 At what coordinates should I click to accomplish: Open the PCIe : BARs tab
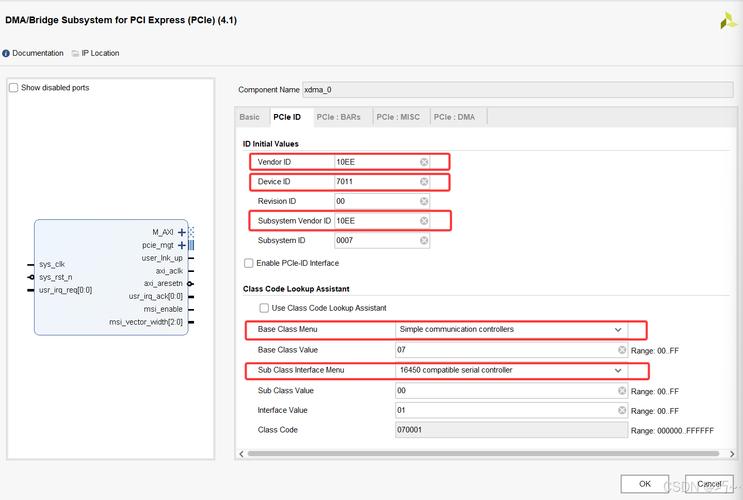tap(338, 117)
